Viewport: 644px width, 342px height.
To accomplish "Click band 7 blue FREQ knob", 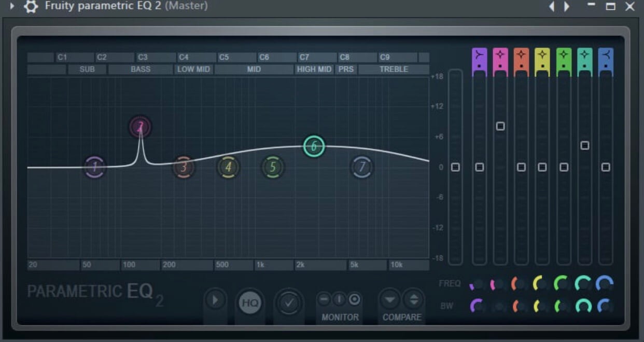I will click(605, 284).
